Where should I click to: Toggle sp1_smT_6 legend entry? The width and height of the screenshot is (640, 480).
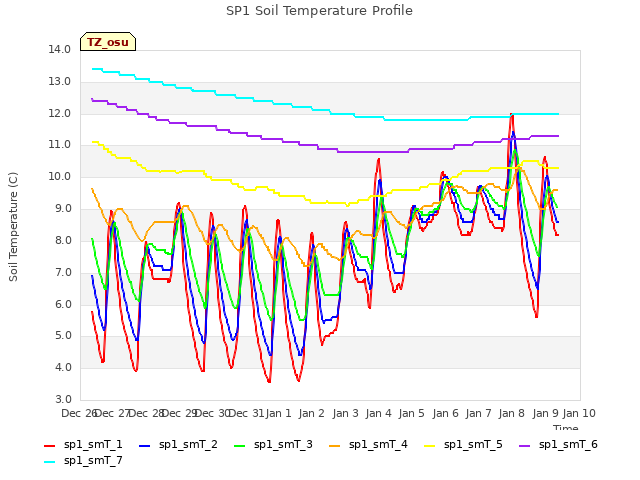558,444
